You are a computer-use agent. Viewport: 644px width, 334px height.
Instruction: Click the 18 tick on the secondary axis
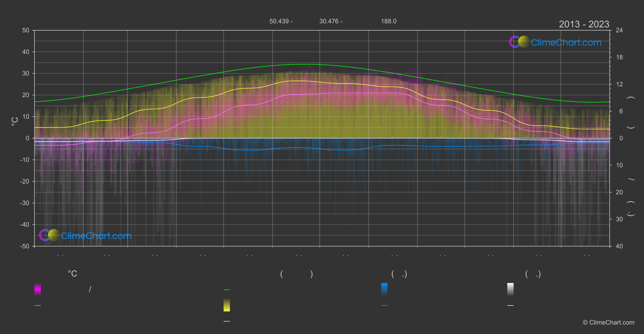click(619, 57)
